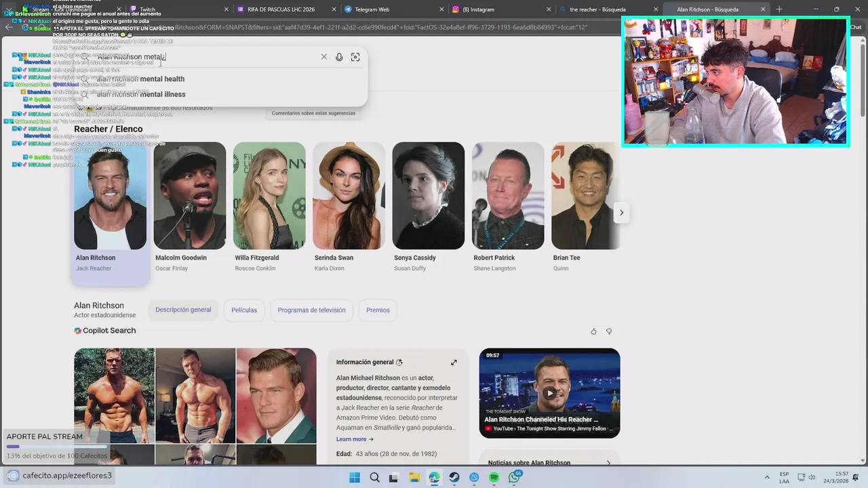Select "Programas de televisión" pill
This screenshot has height=488, width=868.
(311, 310)
